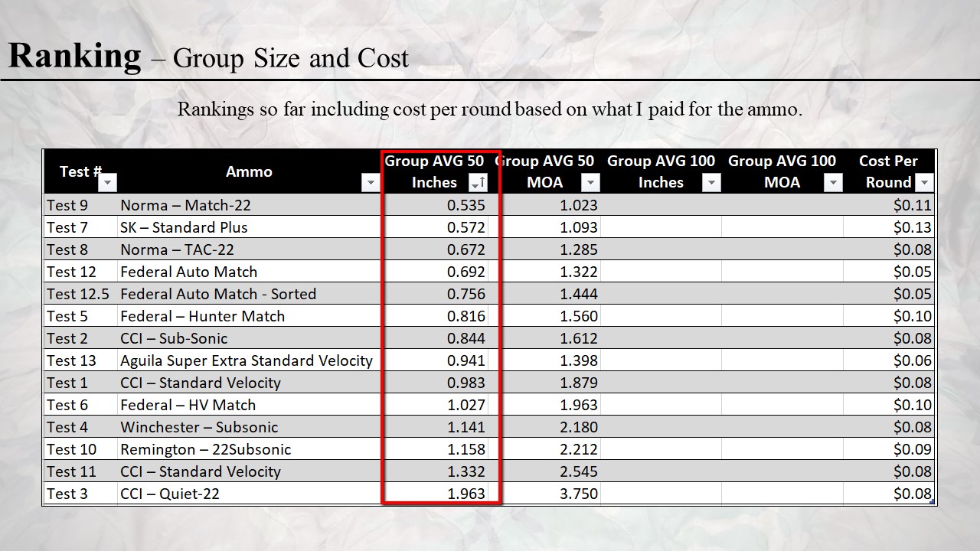Click the 1.023 MOA value
Viewport: 980px width, 551px height.
(579, 205)
